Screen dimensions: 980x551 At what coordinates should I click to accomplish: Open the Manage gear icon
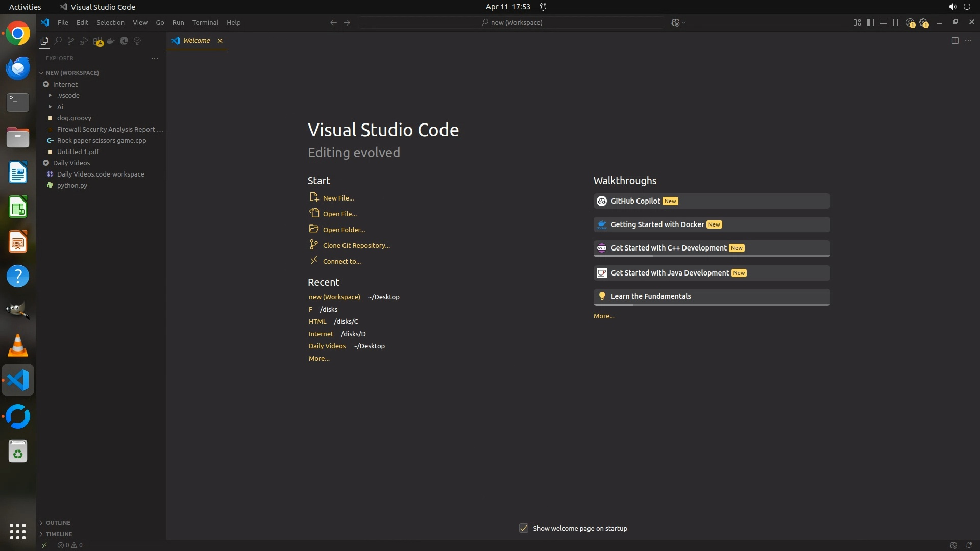pyautogui.click(x=923, y=22)
